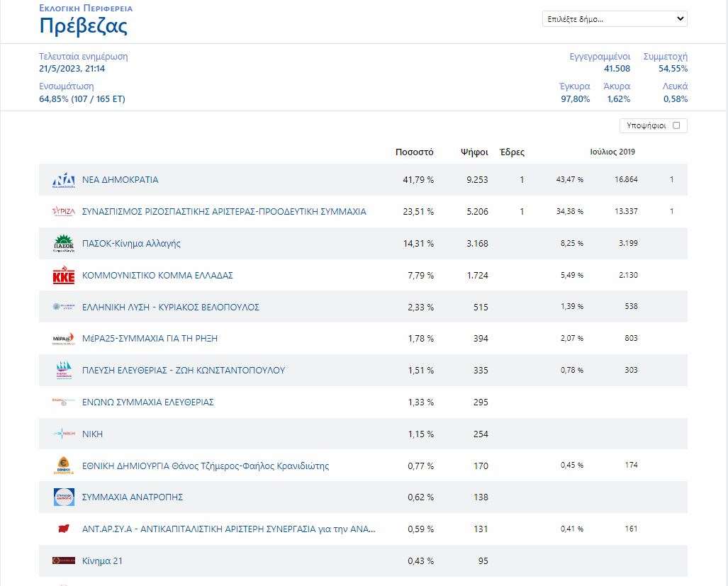Click the SYRIZA party logo

[64, 212]
